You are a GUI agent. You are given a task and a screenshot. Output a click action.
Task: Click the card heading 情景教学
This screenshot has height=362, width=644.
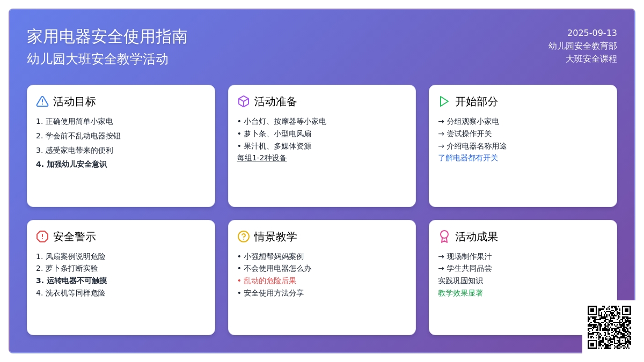click(275, 237)
